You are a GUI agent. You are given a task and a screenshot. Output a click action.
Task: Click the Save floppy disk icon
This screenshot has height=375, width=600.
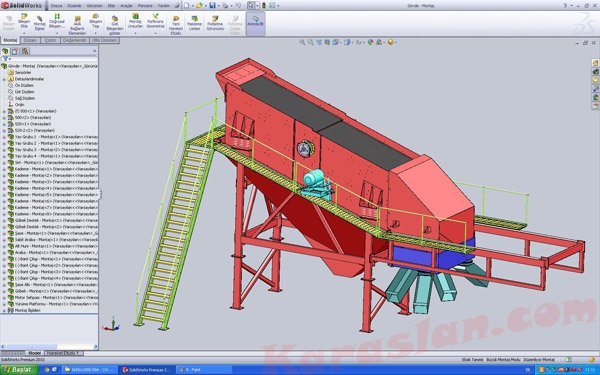click(212, 5)
